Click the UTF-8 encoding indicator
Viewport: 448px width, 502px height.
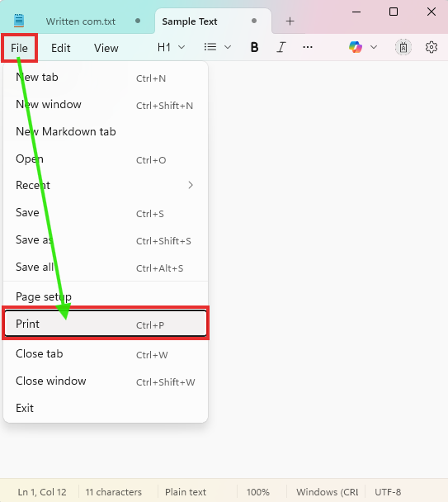pyautogui.click(x=388, y=492)
